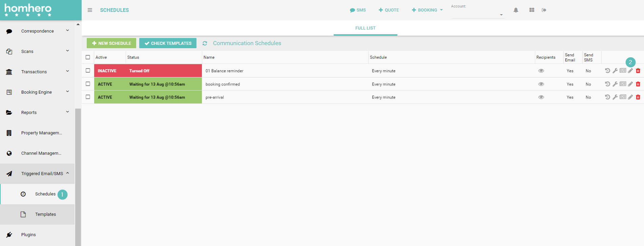
Task: Toggle the select-all checkbox in table header
Action: click(x=88, y=57)
